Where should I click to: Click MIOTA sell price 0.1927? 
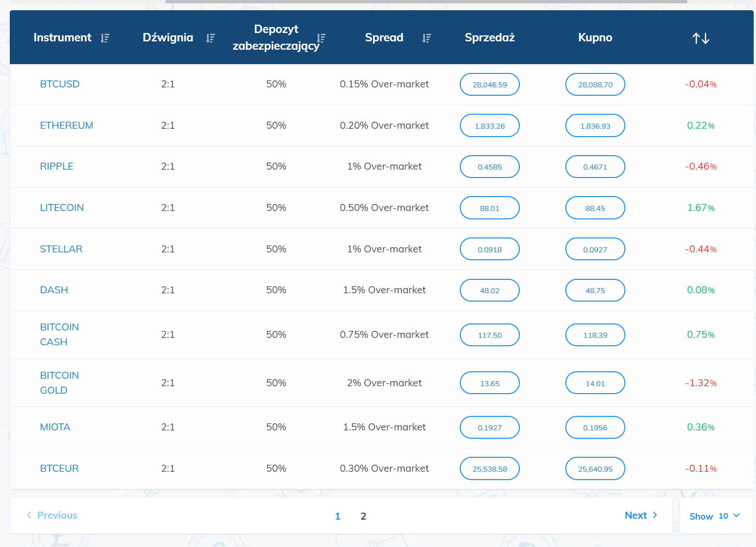click(490, 428)
